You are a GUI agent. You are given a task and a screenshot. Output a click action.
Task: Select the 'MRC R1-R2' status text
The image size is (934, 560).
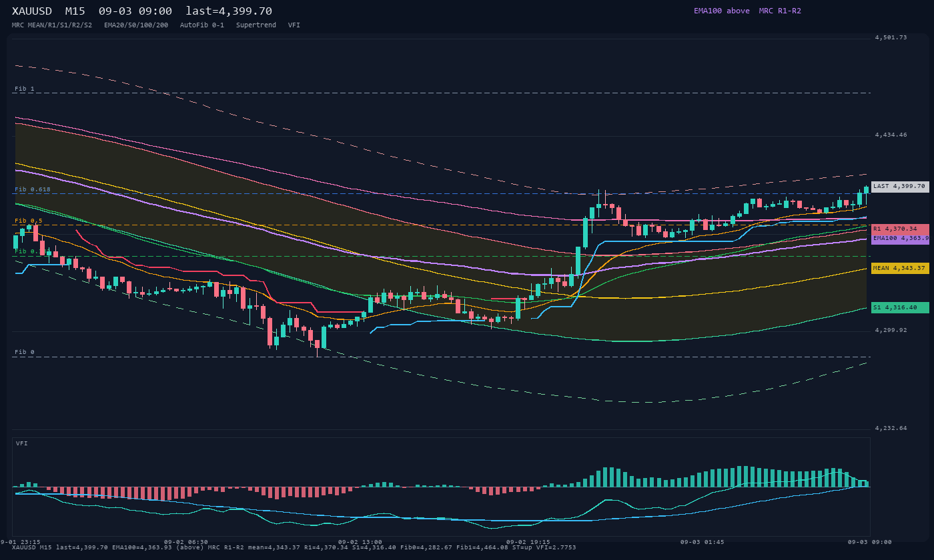pos(780,11)
